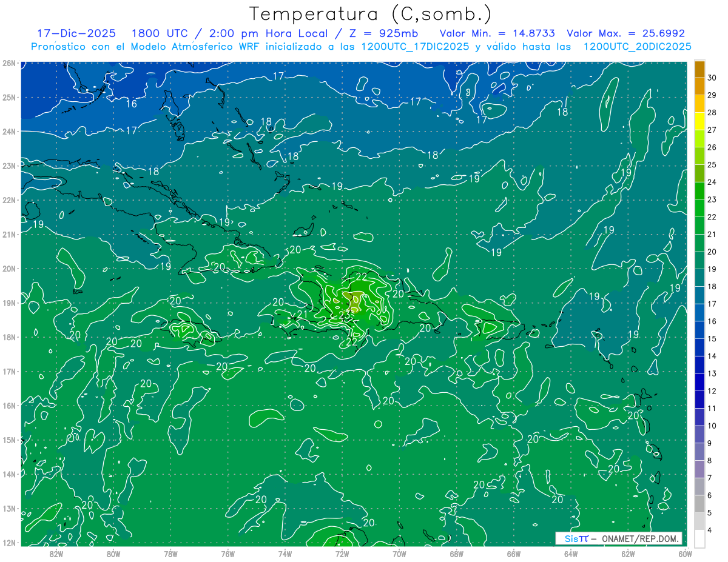Pick the light gray swatch between 4 and 5
Screen dimensions: 728x562
[699, 521]
